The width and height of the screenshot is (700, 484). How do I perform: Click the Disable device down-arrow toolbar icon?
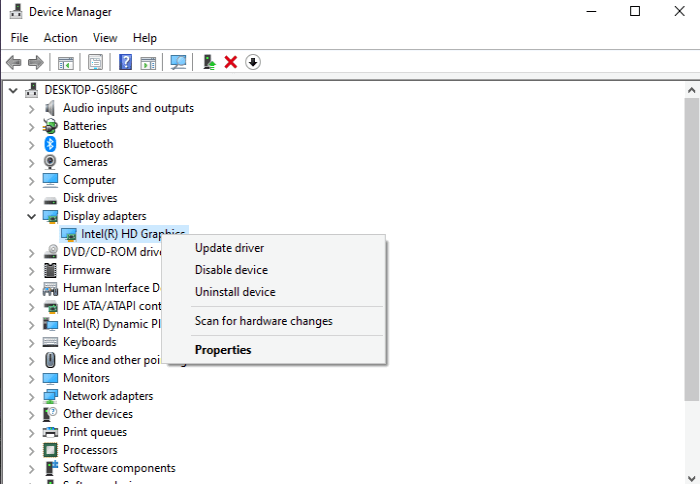[x=253, y=62]
